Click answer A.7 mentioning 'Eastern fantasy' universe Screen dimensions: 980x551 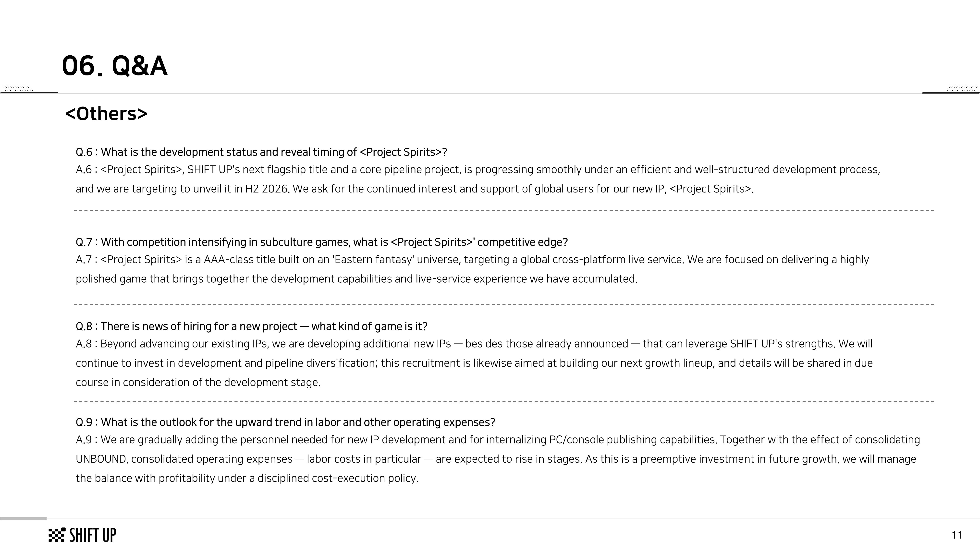(472, 260)
